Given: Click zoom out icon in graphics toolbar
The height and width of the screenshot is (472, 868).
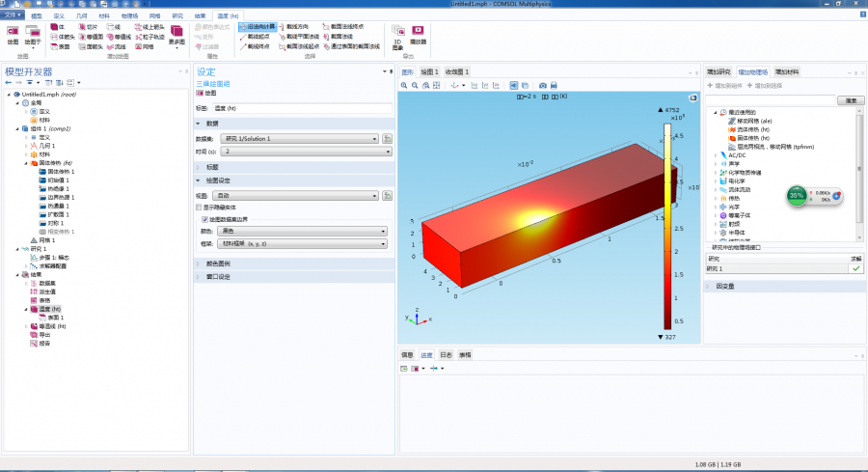Looking at the screenshot, I should coord(415,85).
